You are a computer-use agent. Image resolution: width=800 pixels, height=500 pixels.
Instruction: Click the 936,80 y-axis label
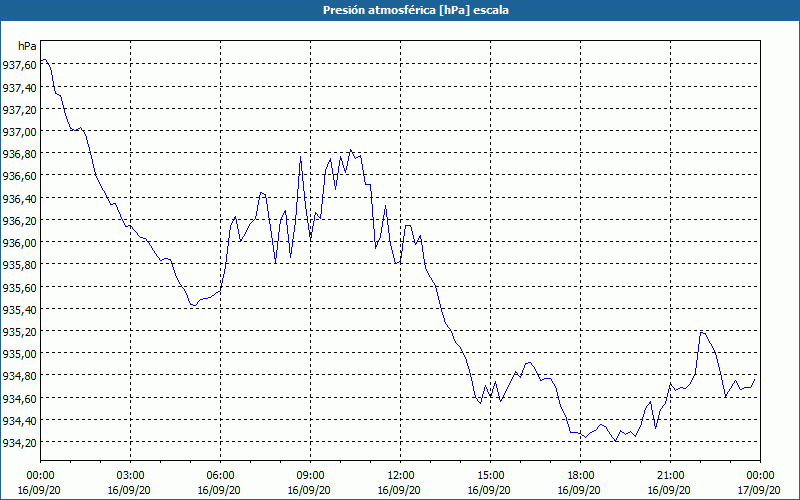(x=19, y=154)
